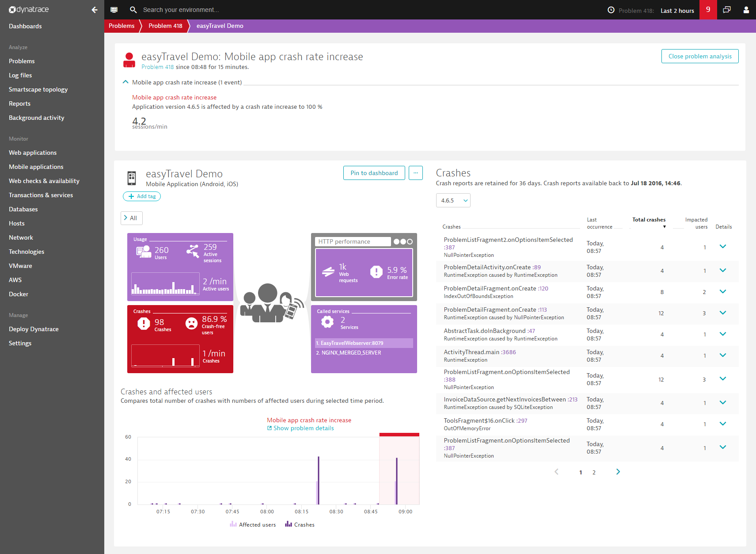Expand details for ActivityThread.main :3686

click(723, 355)
